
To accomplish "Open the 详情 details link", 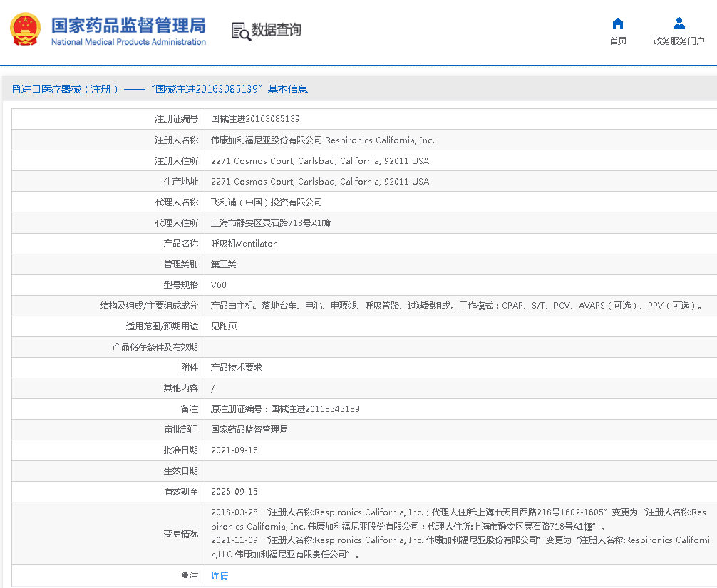I will (x=218, y=575).
